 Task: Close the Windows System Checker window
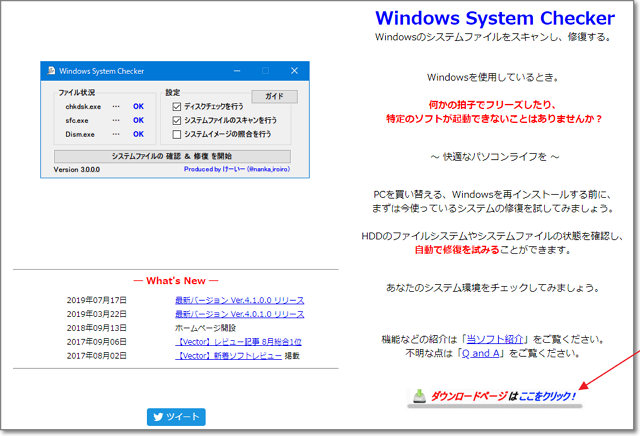tap(294, 71)
